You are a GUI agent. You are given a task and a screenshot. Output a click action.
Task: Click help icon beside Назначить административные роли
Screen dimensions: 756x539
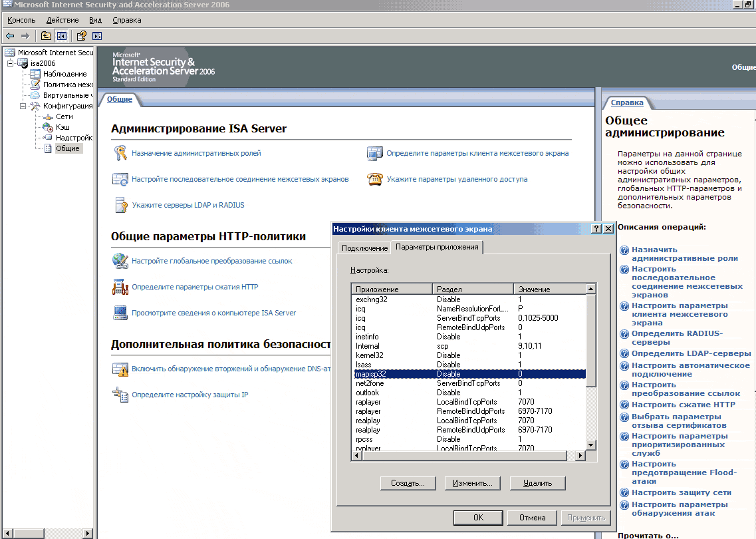click(624, 250)
